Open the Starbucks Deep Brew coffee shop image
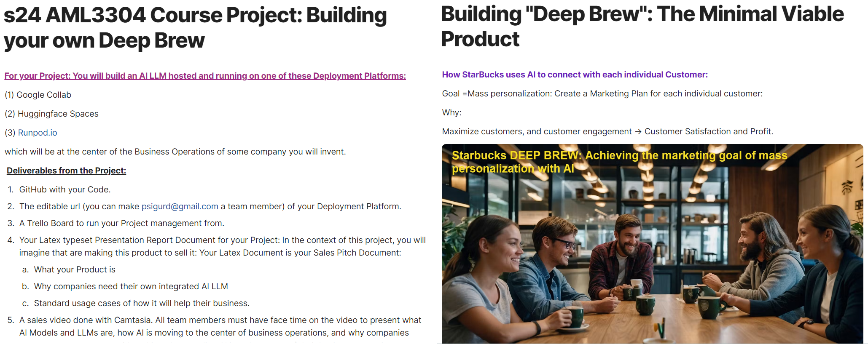868x344 pixels. pyautogui.click(x=653, y=244)
